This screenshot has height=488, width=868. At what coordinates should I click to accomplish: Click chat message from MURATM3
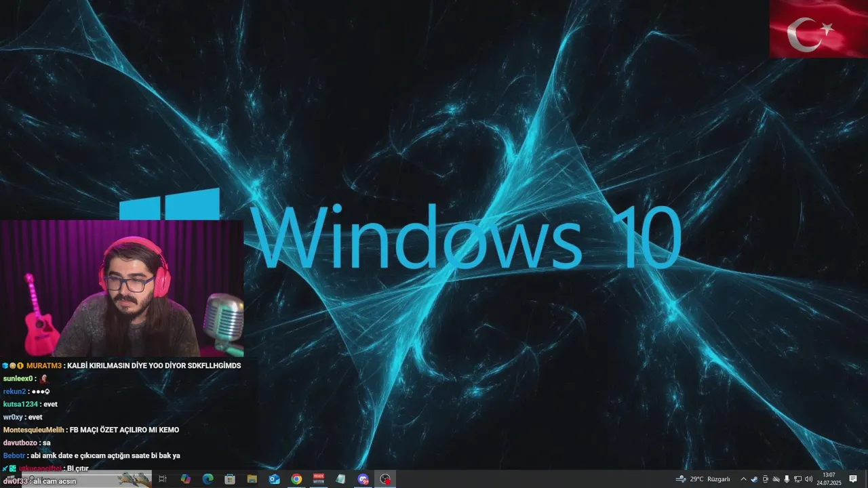(x=121, y=365)
